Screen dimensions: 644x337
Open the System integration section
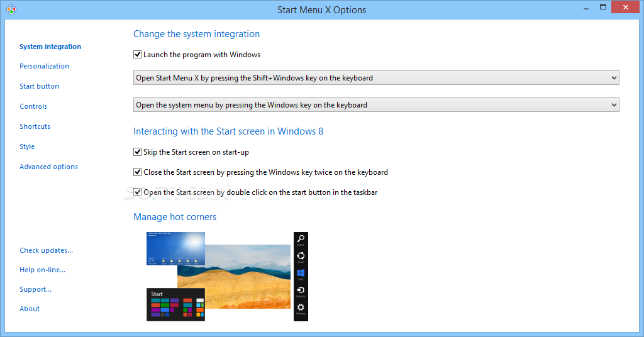coord(50,47)
